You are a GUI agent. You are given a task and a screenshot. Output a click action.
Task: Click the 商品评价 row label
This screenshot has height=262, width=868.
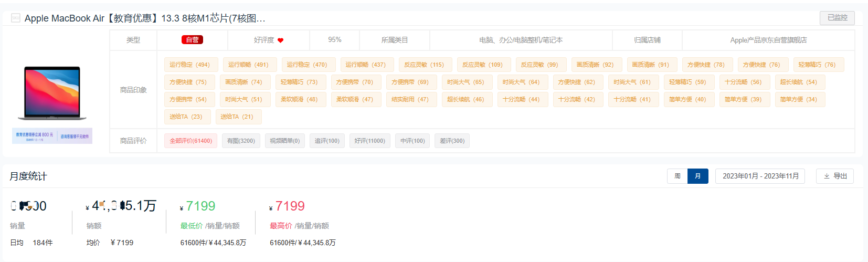(133, 141)
